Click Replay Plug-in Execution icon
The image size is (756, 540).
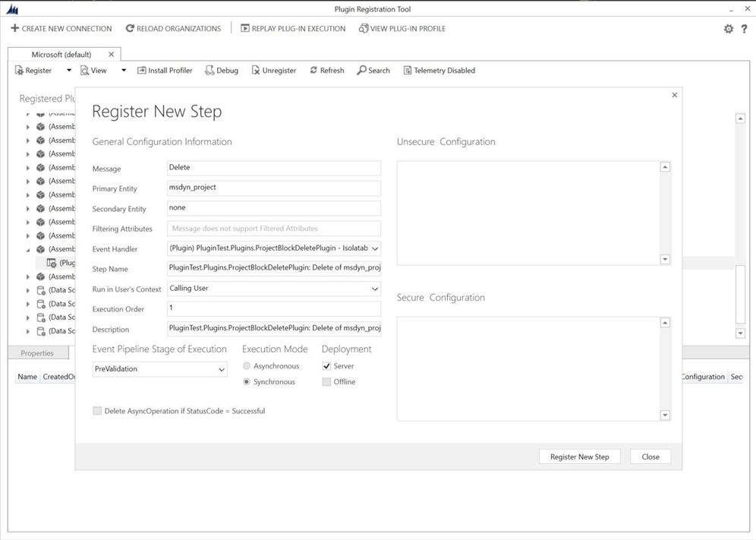245,28
